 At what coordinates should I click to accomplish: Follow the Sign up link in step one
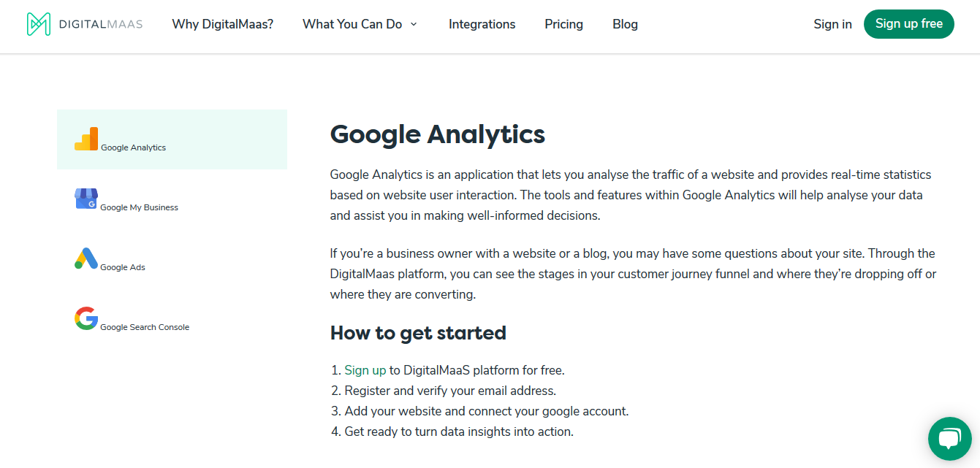point(365,370)
